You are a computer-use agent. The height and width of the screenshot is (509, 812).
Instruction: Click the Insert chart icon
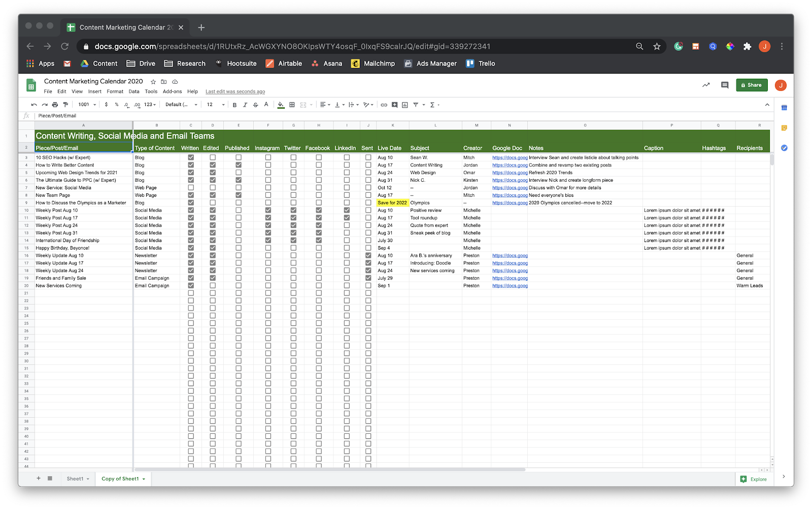point(404,105)
